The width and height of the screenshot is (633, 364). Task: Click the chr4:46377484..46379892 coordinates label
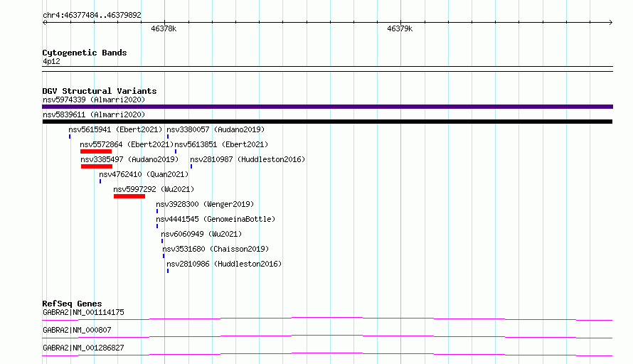(92, 16)
